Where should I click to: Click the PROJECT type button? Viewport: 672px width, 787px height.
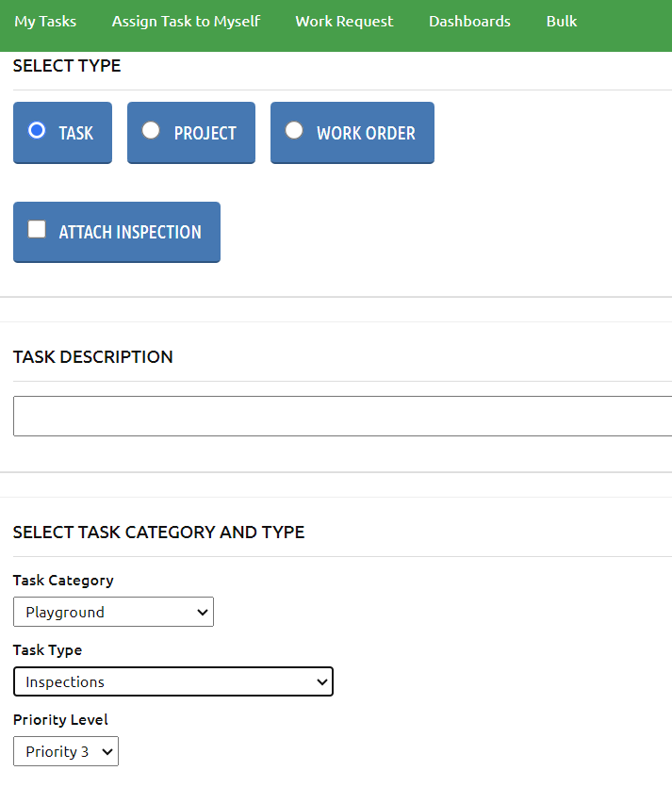click(190, 132)
